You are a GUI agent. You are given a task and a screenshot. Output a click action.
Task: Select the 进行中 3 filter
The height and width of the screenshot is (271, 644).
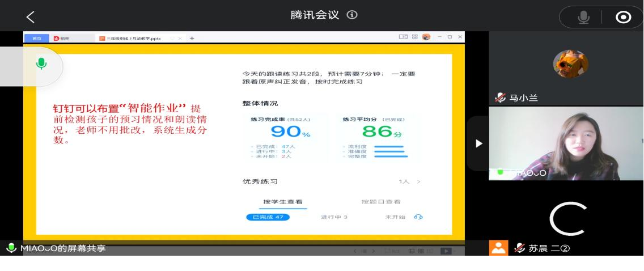click(x=334, y=217)
